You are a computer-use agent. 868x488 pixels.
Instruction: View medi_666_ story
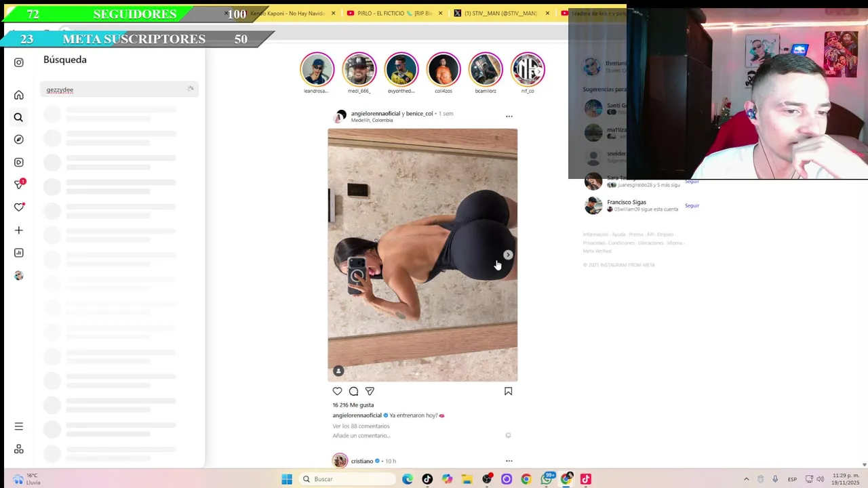click(359, 69)
